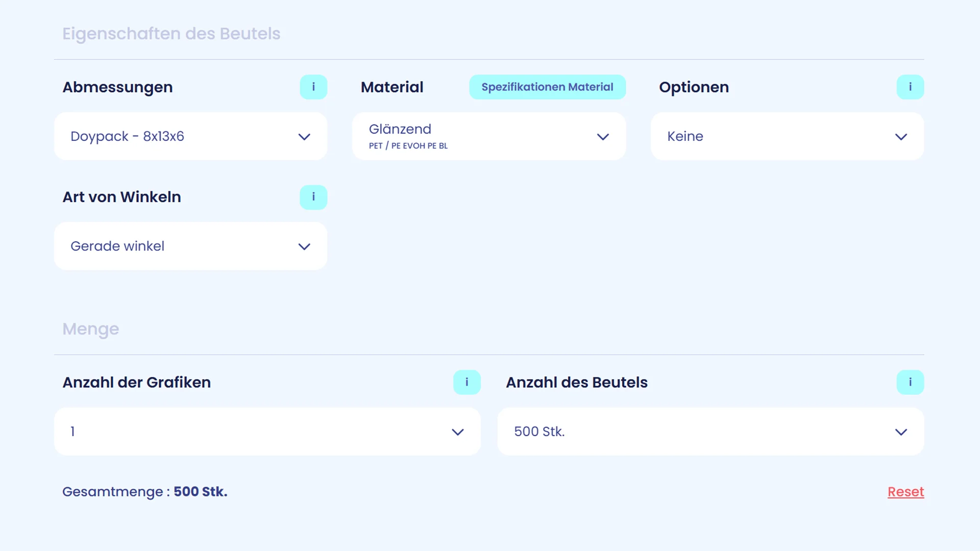
Task: Click the Reset link
Action: coord(905,492)
